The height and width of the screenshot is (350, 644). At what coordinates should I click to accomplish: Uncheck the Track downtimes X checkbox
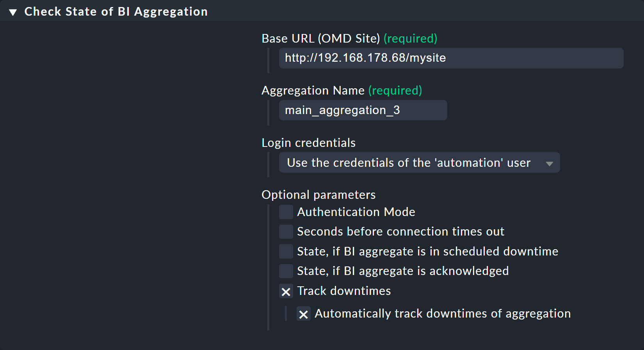click(286, 291)
